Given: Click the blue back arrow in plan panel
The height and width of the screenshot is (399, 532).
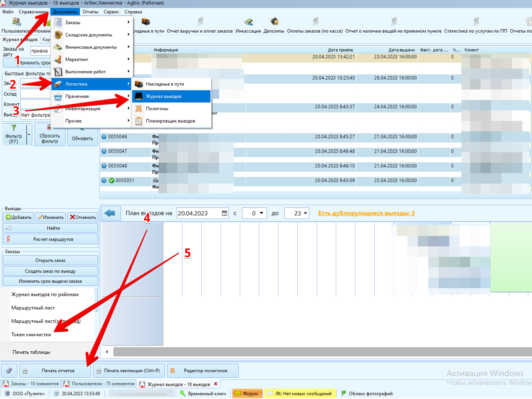Looking at the screenshot, I should click(110, 213).
